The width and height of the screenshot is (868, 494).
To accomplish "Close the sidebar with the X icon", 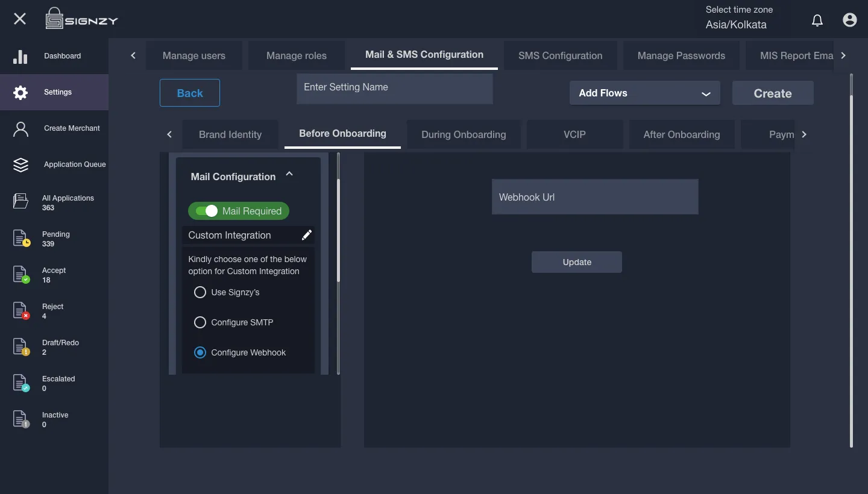I will pos(20,19).
